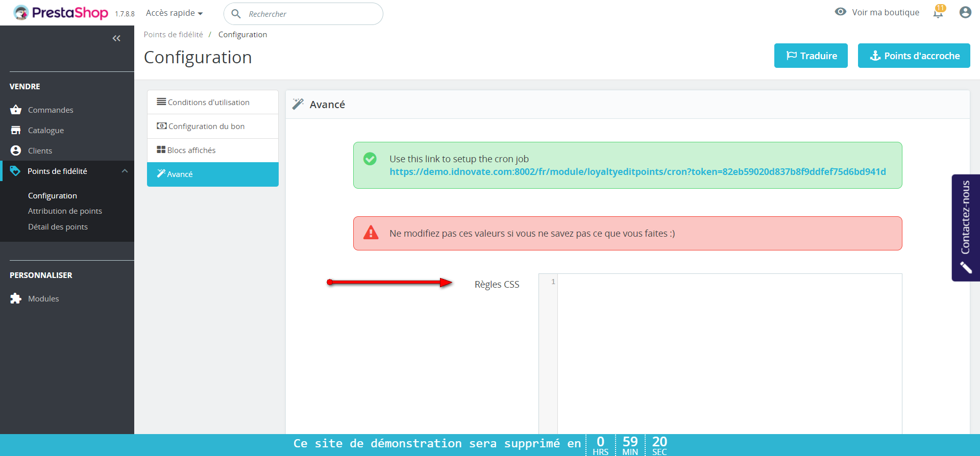The height and width of the screenshot is (456, 980).
Task: Click the Avancé magic wand tab icon
Action: pyautogui.click(x=161, y=173)
